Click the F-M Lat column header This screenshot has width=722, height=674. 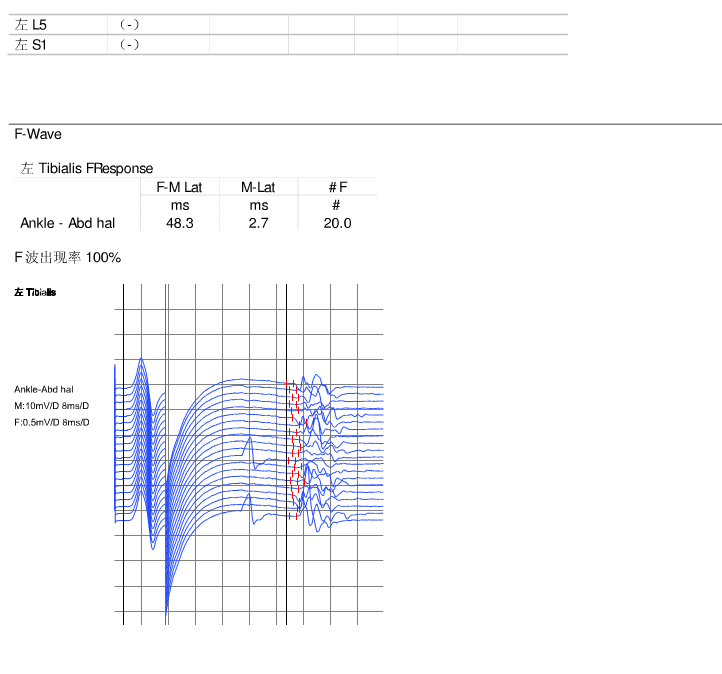coord(180,187)
